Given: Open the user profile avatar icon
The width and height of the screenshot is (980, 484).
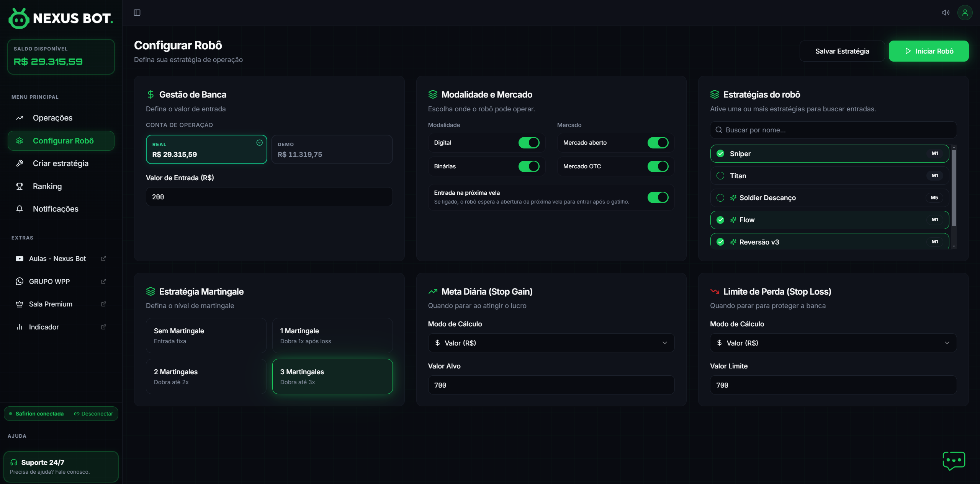Looking at the screenshot, I should click(x=965, y=13).
